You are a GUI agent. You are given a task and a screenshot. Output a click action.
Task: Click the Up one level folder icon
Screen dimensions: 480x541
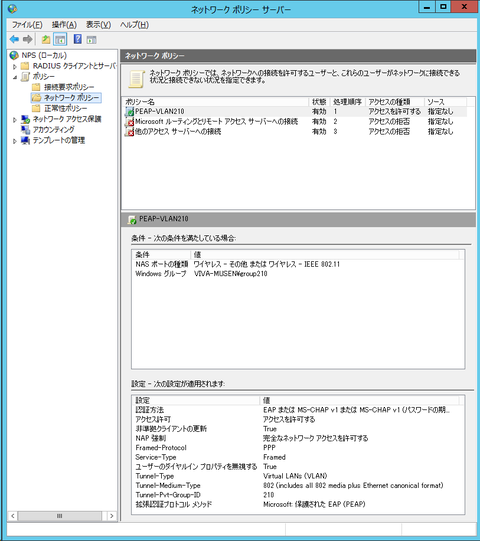46,40
